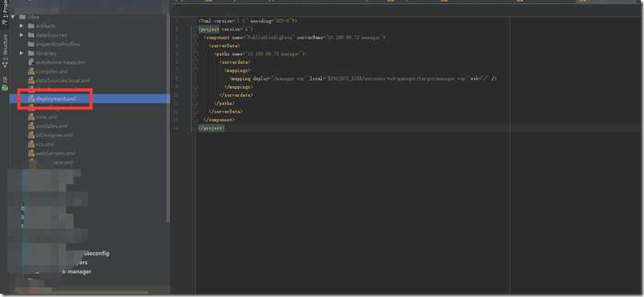
Task: Expand the libraries folder
Action: (22, 53)
